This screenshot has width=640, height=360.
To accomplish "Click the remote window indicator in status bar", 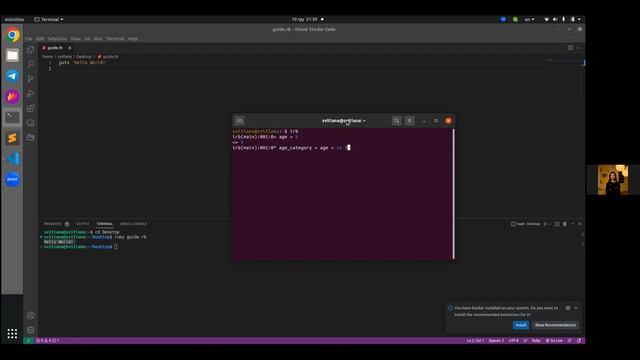I will click(x=28, y=340).
